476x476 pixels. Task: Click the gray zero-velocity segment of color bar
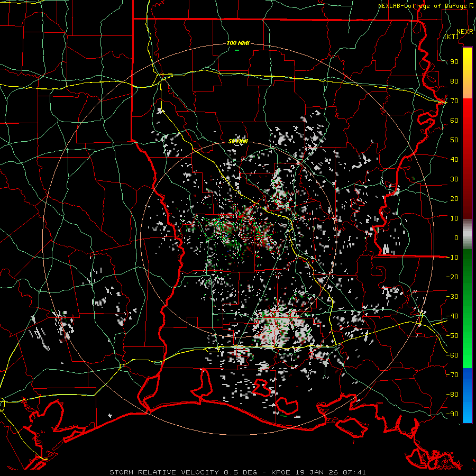click(467, 234)
